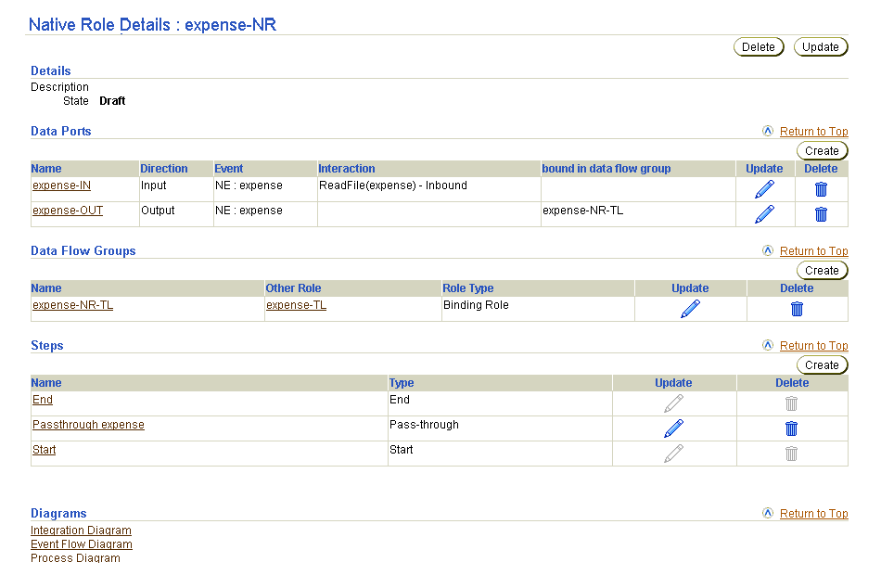Open the End step link
This screenshot has height=588, width=881.
pos(43,400)
